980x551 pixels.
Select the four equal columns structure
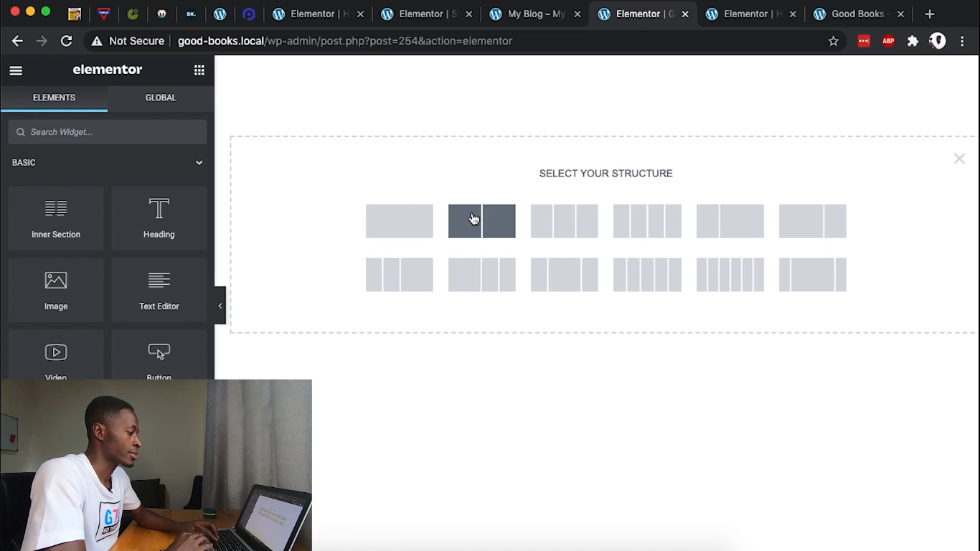pyautogui.click(x=647, y=221)
